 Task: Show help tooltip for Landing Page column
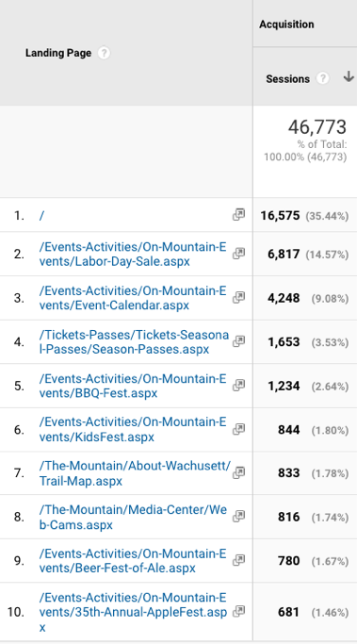[x=104, y=53]
